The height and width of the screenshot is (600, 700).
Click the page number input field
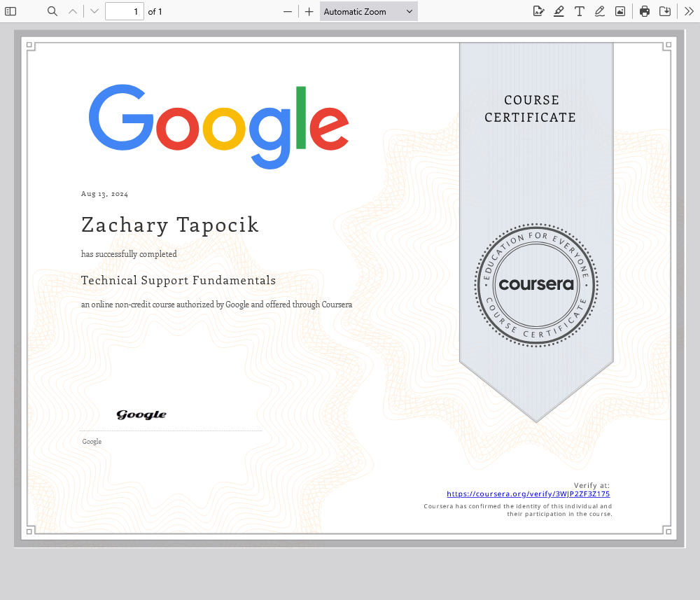(125, 11)
